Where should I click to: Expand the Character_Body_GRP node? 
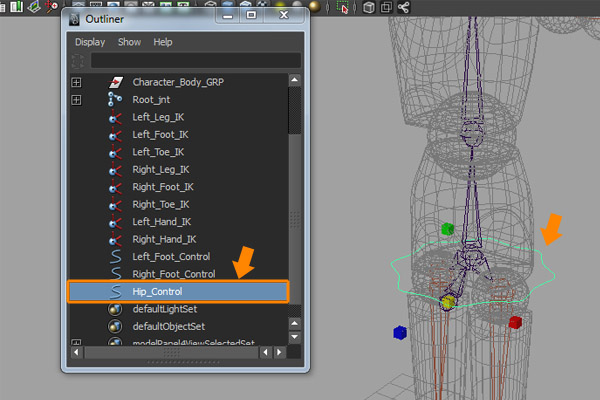[76, 82]
